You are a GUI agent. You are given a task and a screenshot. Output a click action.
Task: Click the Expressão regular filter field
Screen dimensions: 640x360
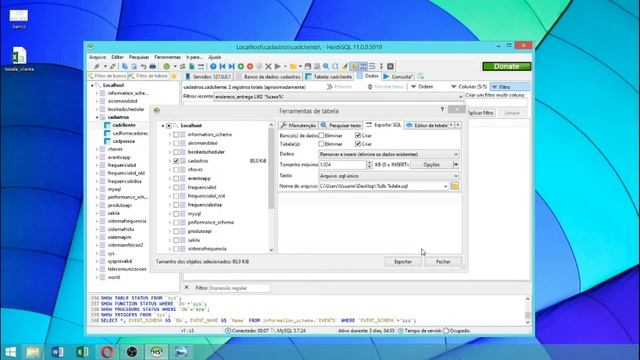(239, 288)
